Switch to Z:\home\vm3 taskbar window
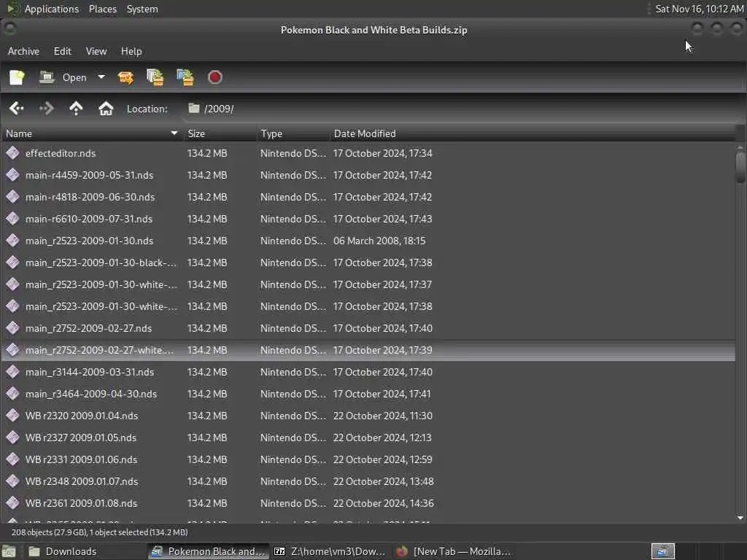747x560 pixels. point(330,551)
